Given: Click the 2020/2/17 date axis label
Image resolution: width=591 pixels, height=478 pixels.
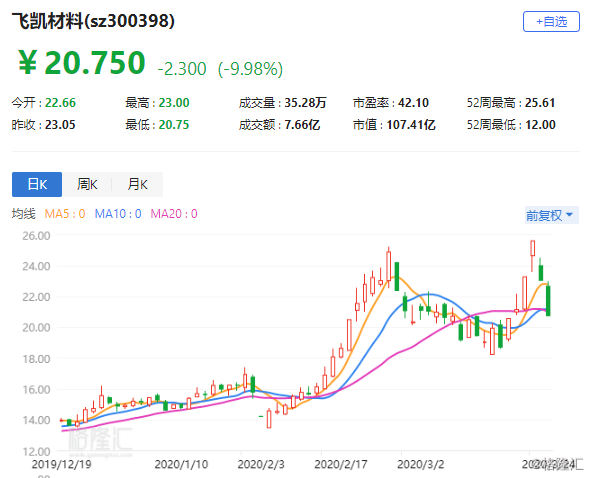Looking at the screenshot, I should pyautogui.click(x=341, y=464).
